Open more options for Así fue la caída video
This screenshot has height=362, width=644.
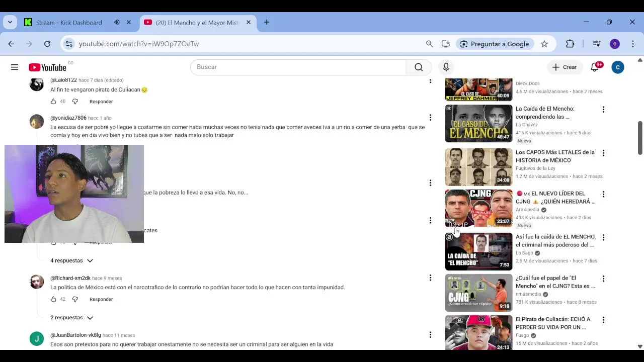(x=603, y=237)
